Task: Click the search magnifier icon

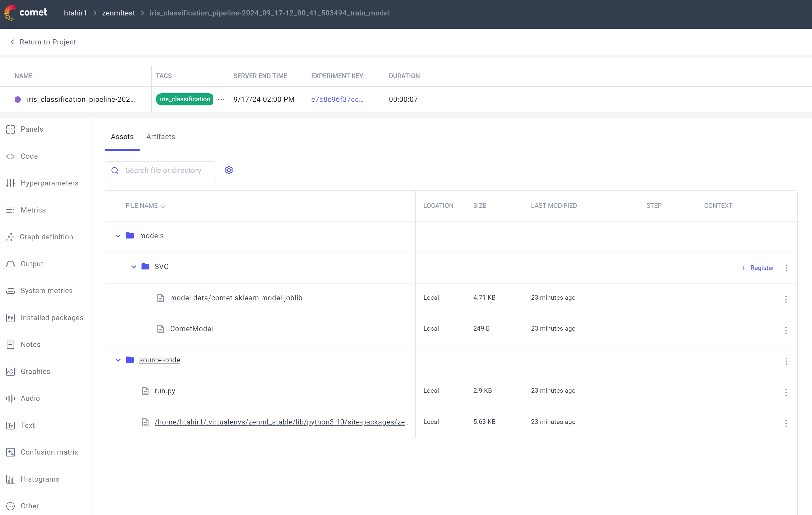Action: click(x=115, y=171)
